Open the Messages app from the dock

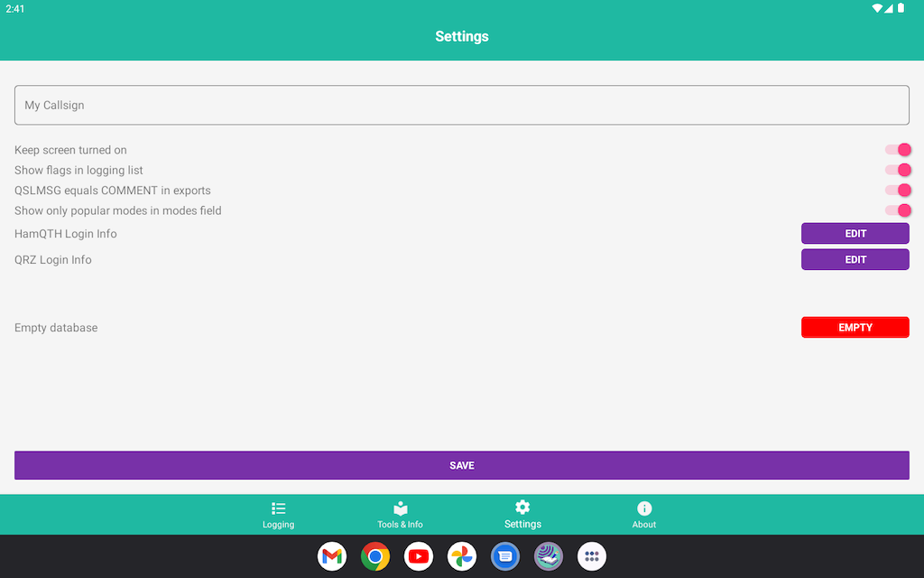(505, 556)
